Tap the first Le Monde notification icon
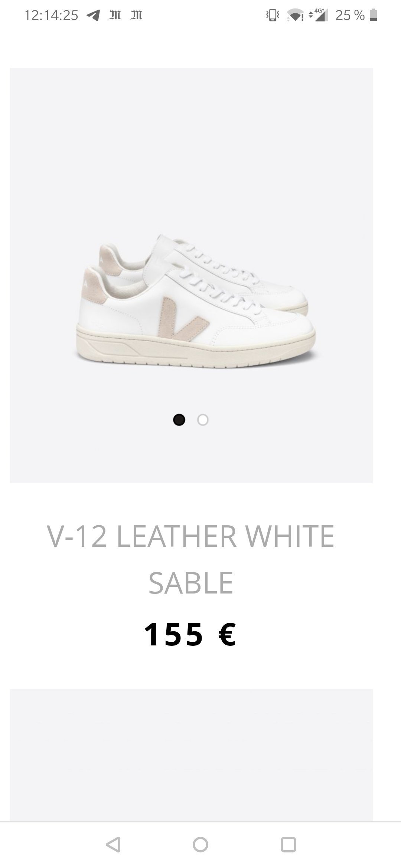The height and width of the screenshot is (868, 401). click(115, 15)
